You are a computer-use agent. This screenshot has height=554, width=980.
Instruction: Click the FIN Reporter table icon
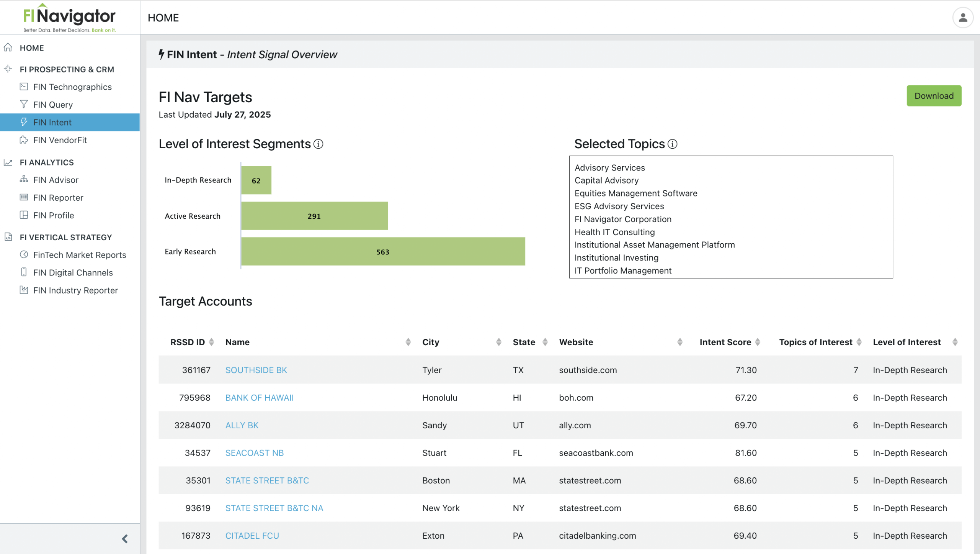coord(24,197)
